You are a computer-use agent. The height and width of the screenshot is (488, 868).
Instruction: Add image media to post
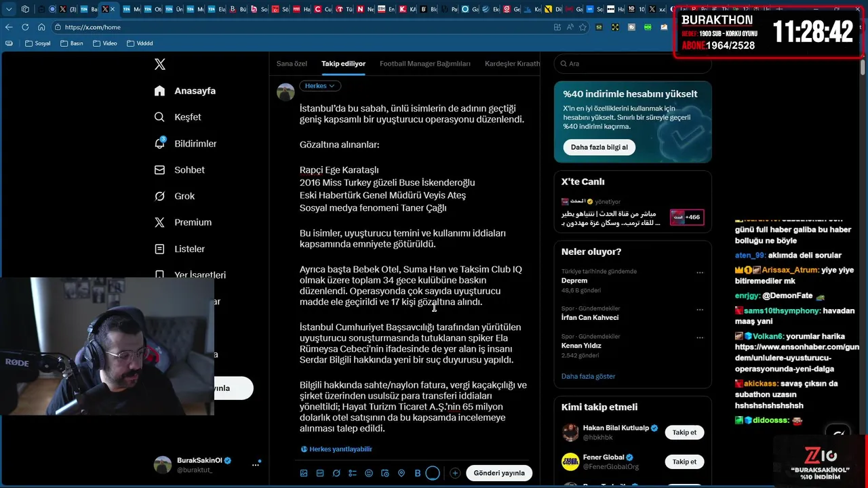304,473
